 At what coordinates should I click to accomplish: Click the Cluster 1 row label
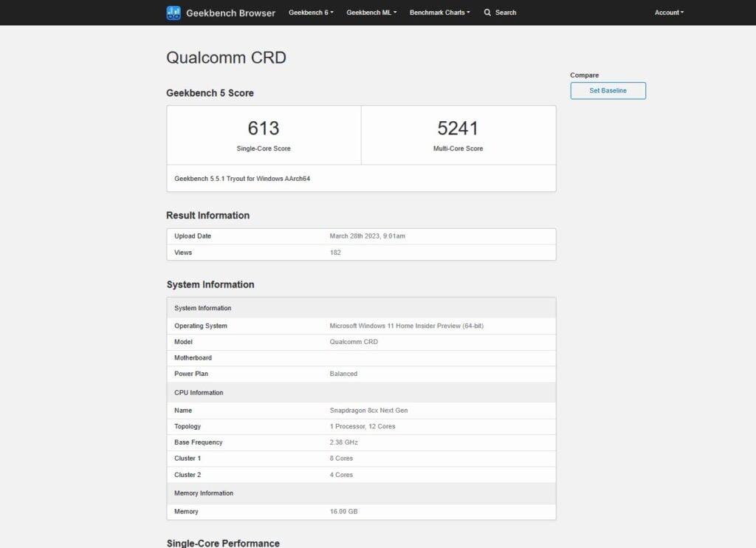tap(188, 458)
